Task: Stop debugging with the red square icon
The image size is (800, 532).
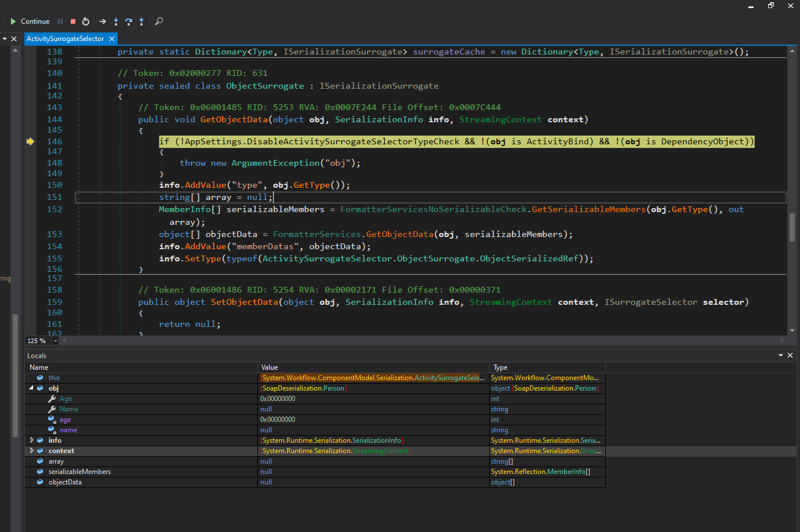Action: tap(73, 21)
